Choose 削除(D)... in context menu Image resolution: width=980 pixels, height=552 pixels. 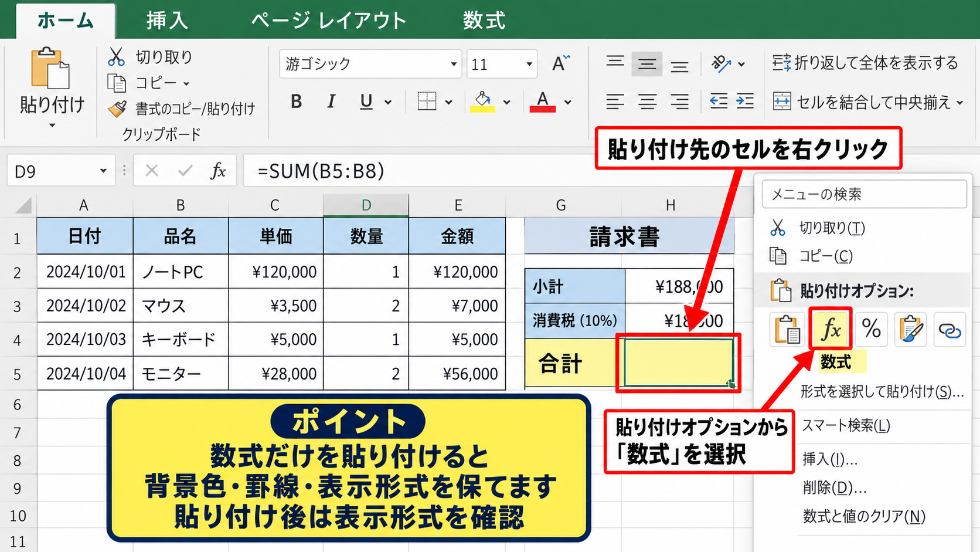tap(835, 487)
